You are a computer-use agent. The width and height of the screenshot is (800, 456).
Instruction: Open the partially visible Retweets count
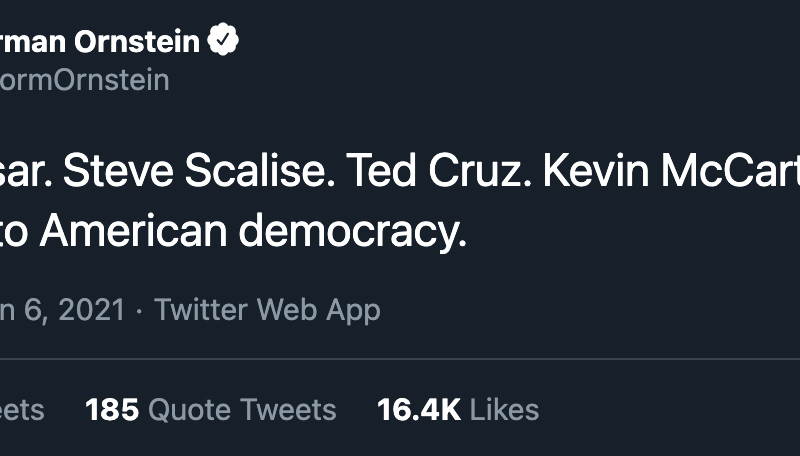click(22, 409)
